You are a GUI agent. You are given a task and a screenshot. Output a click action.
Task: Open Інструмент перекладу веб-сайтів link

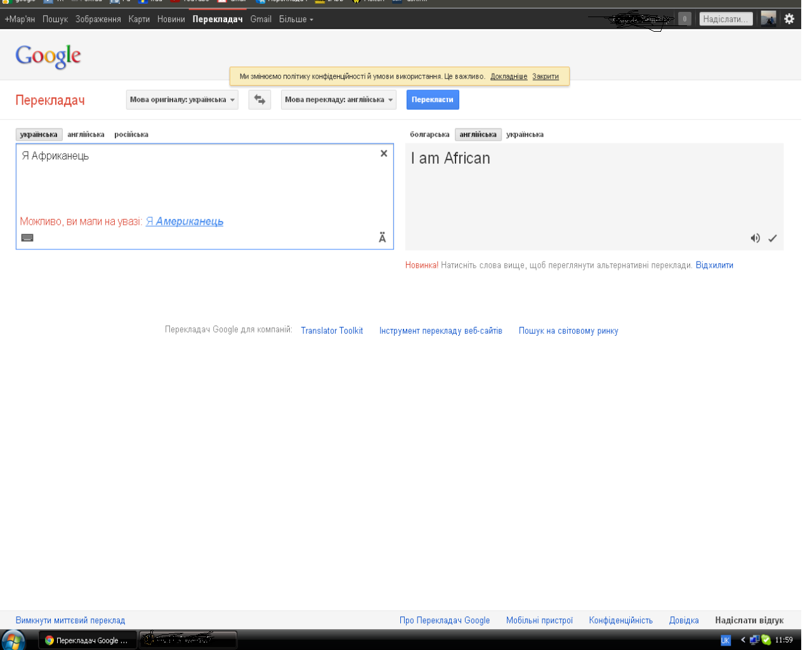click(x=441, y=331)
